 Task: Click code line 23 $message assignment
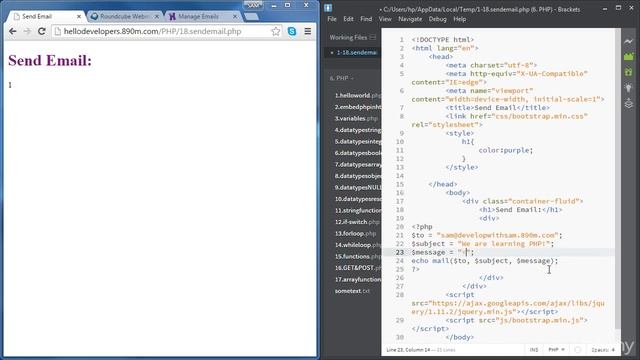tap(443, 252)
